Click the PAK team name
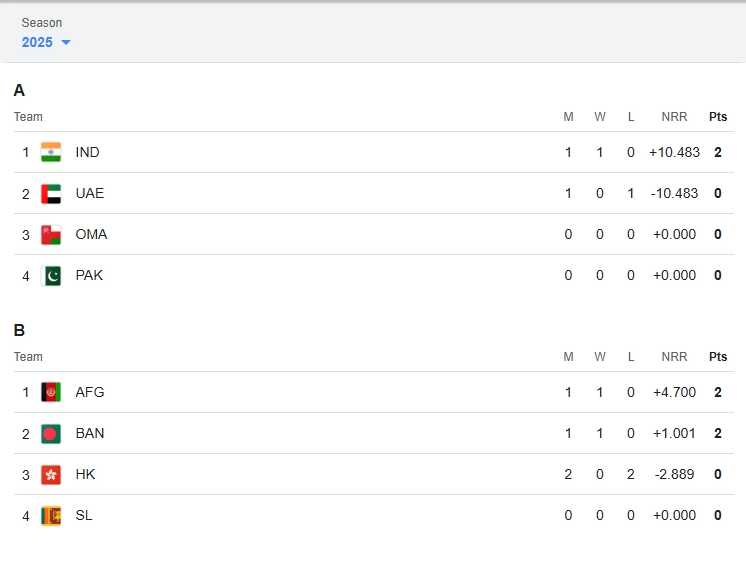The width and height of the screenshot is (746, 561). tap(89, 275)
